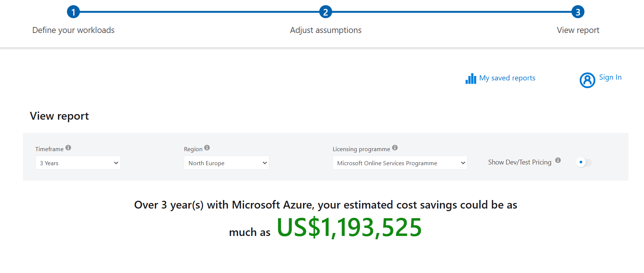This screenshot has width=644, height=273.
Task: Open the Timeframe dropdown showing 3 Years
Action: click(78, 163)
